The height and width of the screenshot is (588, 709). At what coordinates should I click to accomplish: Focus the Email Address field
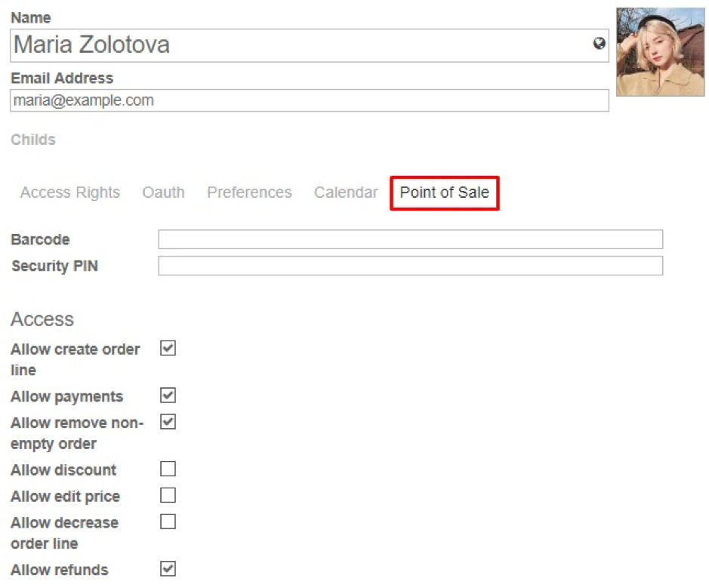pyautogui.click(x=310, y=100)
